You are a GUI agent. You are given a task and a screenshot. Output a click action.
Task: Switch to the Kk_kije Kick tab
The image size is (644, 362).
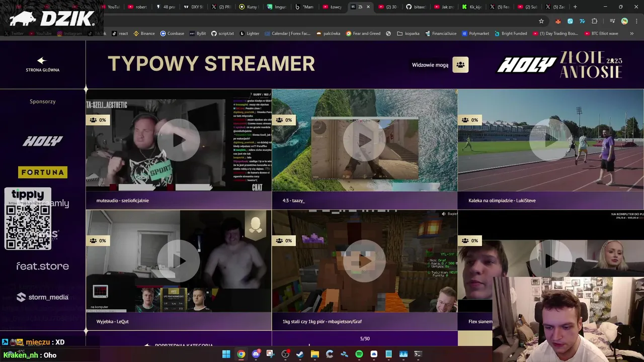(x=471, y=7)
